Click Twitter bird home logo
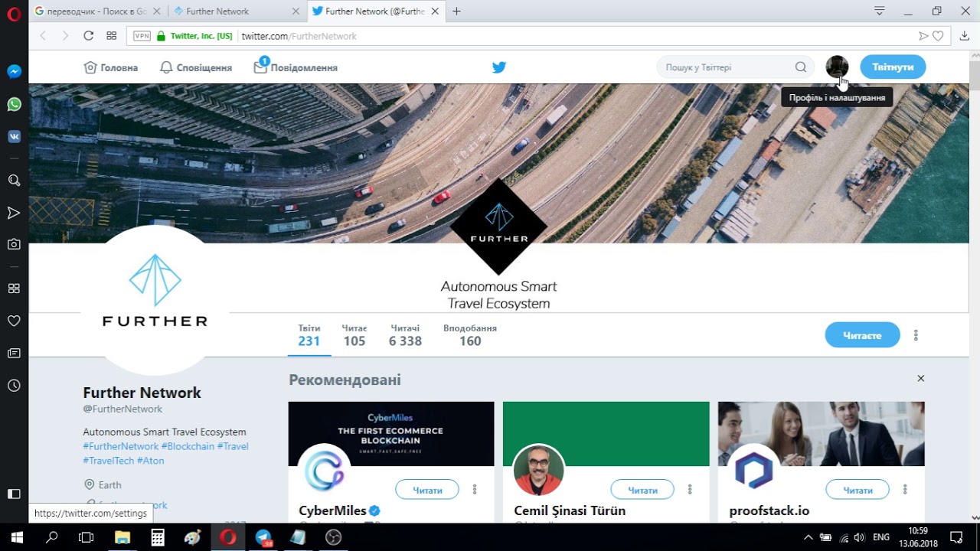Image resolution: width=980 pixels, height=551 pixels. pyautogui.click(x=499, y=67)
